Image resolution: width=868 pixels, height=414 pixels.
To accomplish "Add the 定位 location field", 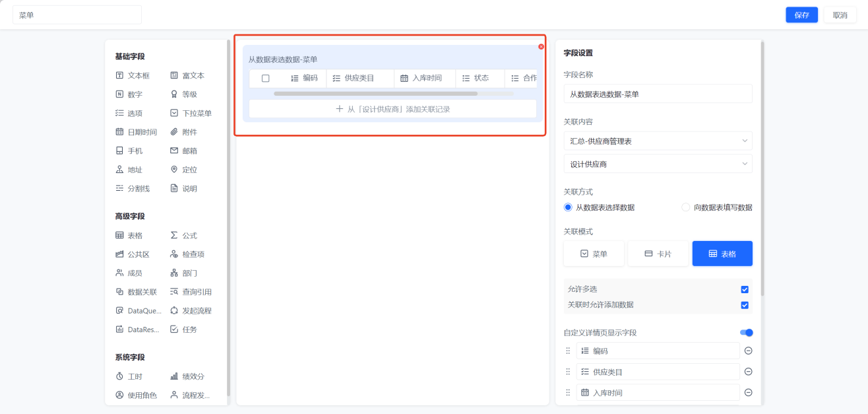I will [x=184, y=170].
